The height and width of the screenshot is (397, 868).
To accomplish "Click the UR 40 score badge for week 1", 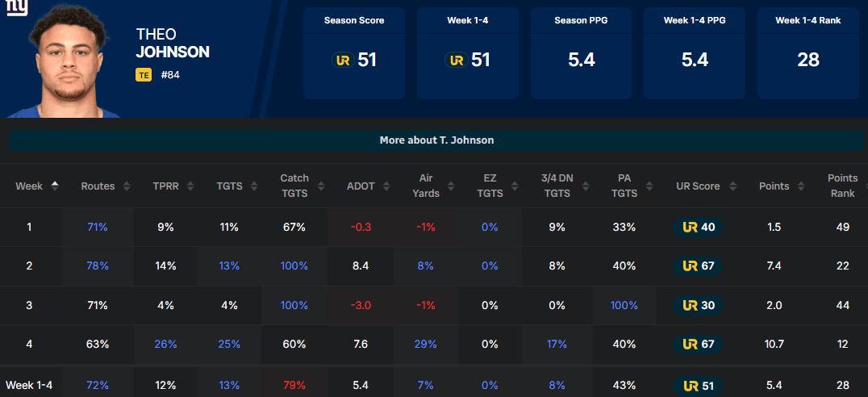I will [x=699, y=227].
